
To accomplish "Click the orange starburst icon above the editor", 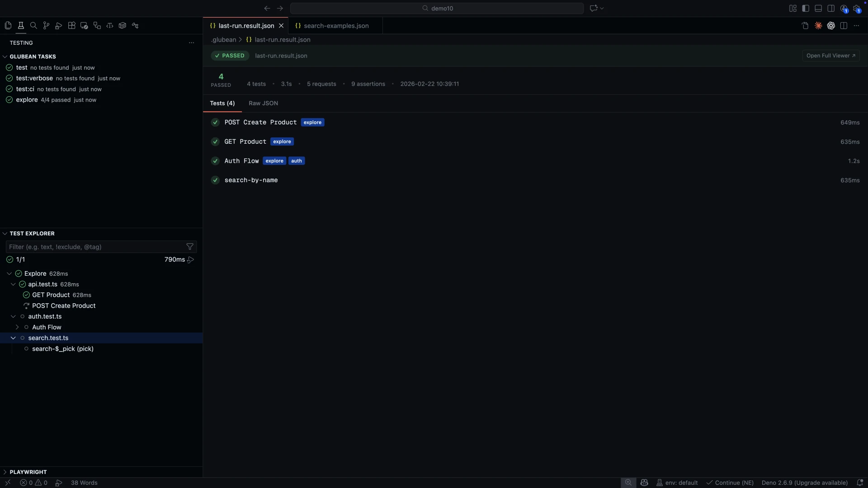I will tap(819, 26).
